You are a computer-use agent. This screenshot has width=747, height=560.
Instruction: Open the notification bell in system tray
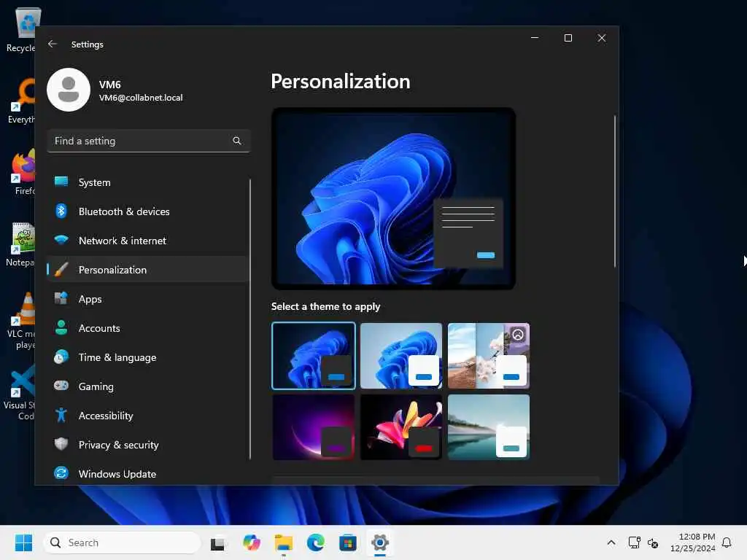coord(727,542)
